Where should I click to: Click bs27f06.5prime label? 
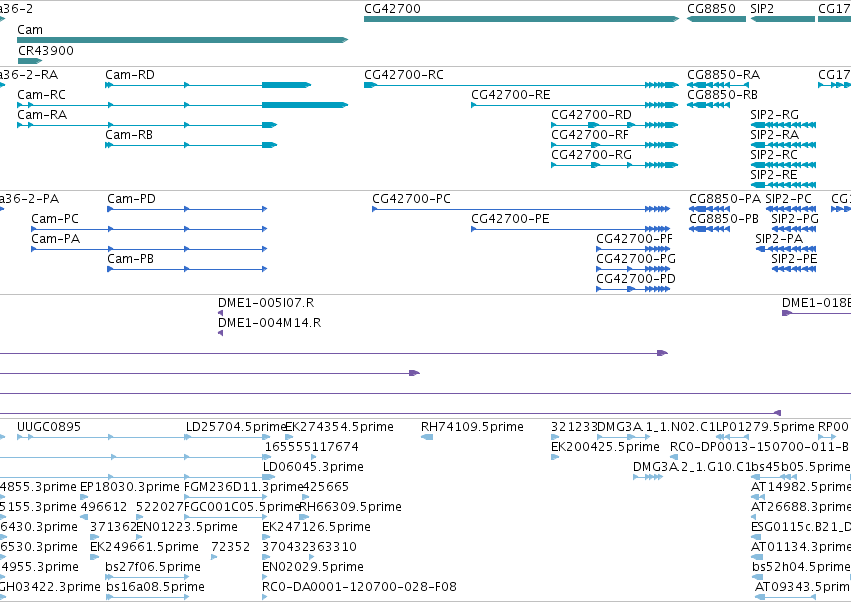[x=153, y=567]
